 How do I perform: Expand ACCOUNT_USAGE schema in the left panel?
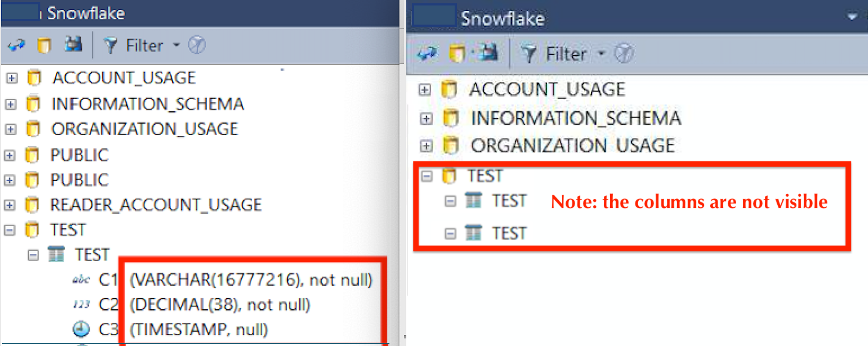coord(12,78)
